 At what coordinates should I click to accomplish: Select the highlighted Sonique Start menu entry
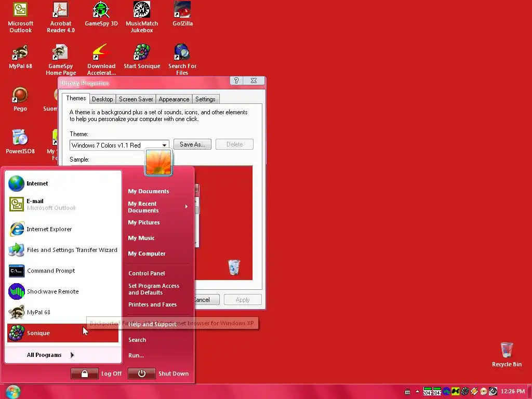pyautogui.click(x=63, y=333)
